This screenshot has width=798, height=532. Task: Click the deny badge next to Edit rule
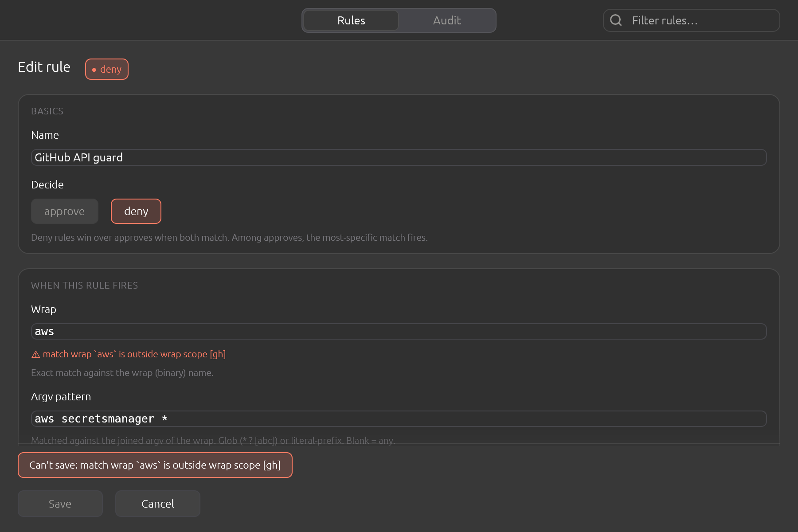point(107,69)
